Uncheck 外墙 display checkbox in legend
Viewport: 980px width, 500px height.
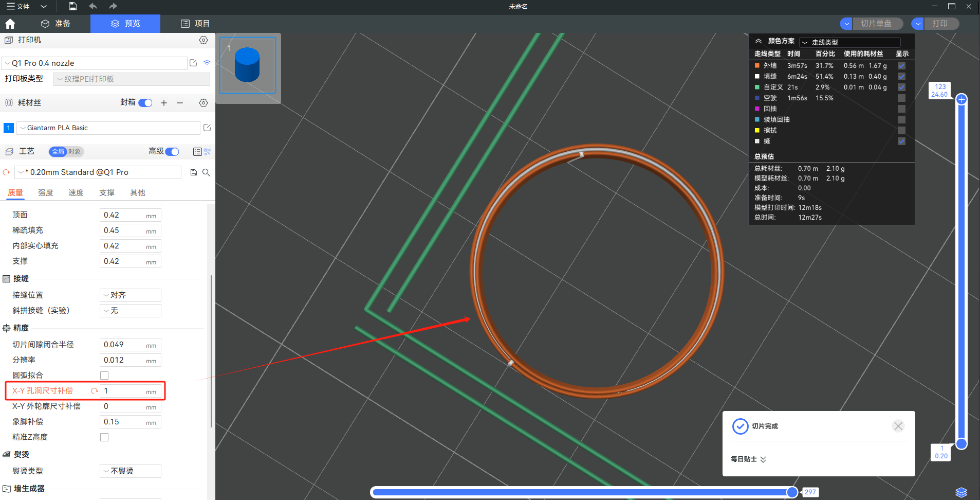901,66
